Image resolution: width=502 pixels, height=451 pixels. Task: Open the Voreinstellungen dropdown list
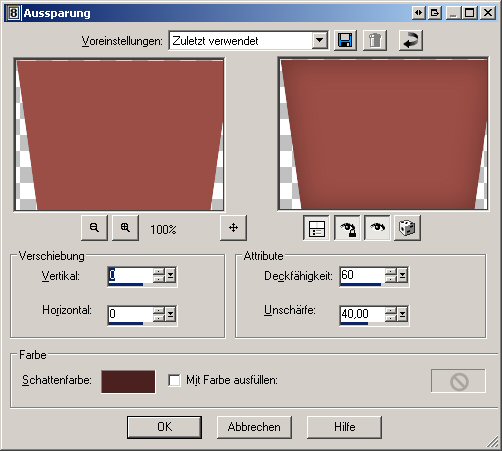pyautogui.click(x=319, y=41)
